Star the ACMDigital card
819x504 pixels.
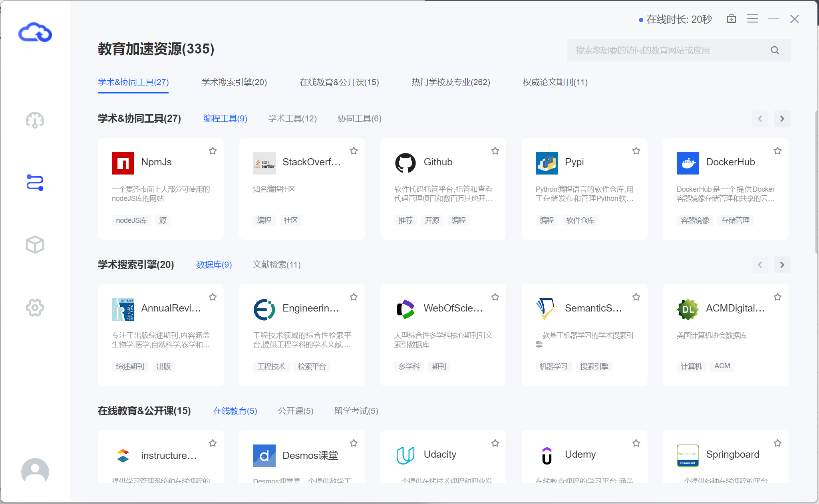point(777,297)
